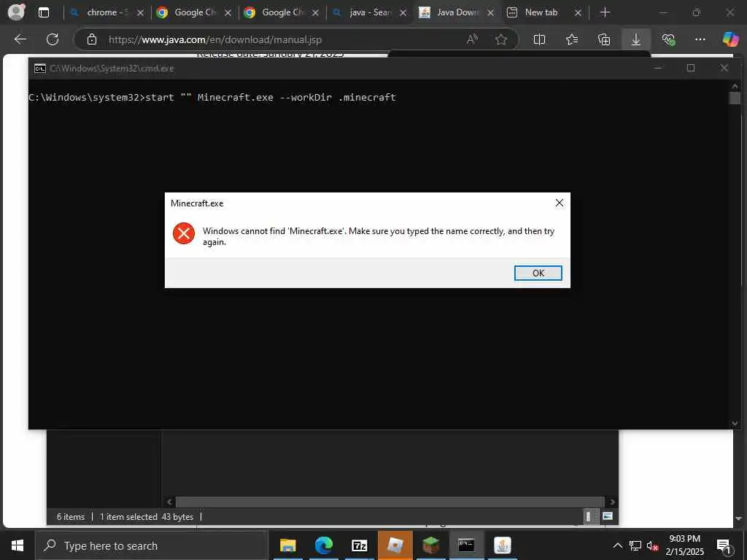
Task: Open the Read aloud icon in address bar
Action: 472,39
